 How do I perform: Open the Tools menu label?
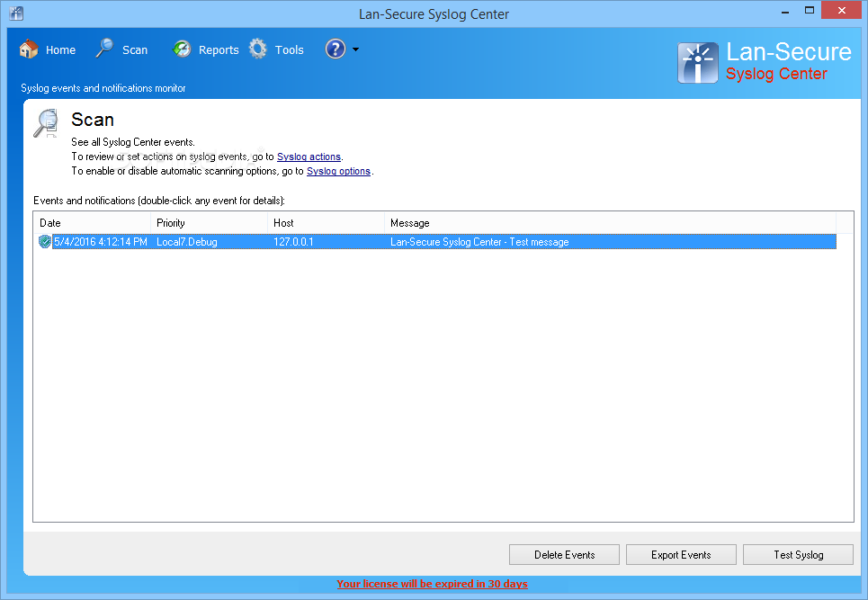pos(289,49)
